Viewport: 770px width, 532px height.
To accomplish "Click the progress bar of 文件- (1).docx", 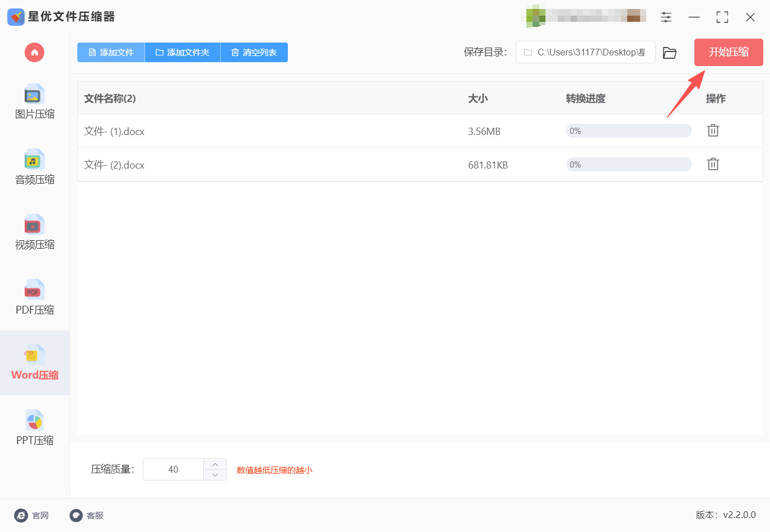I will point(628,130).
